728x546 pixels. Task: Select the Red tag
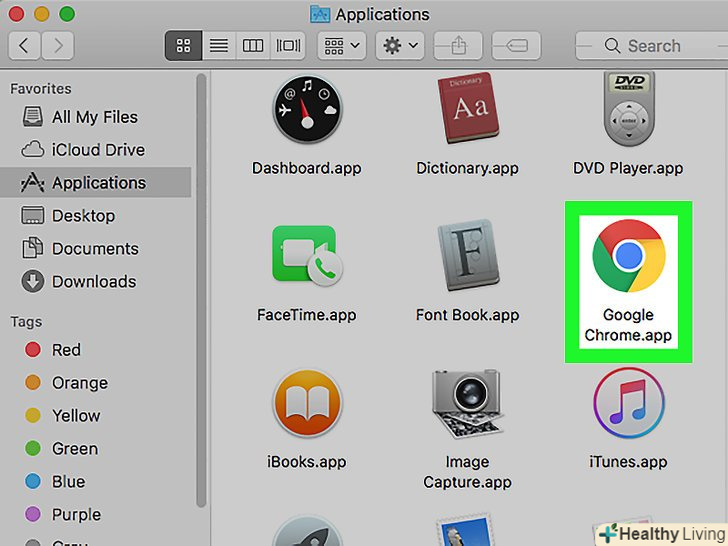coord(66,350)
